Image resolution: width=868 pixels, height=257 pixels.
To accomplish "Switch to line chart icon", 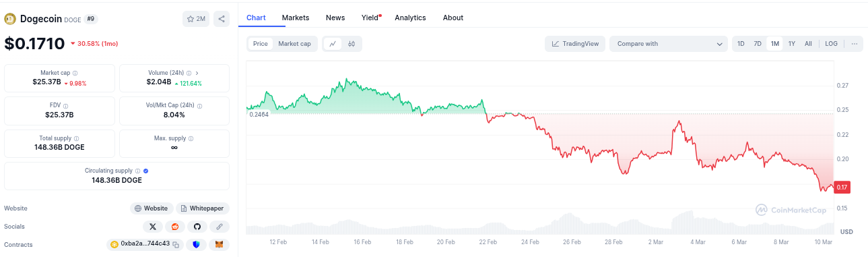I will pyautogui.click(x=333, y=44).
